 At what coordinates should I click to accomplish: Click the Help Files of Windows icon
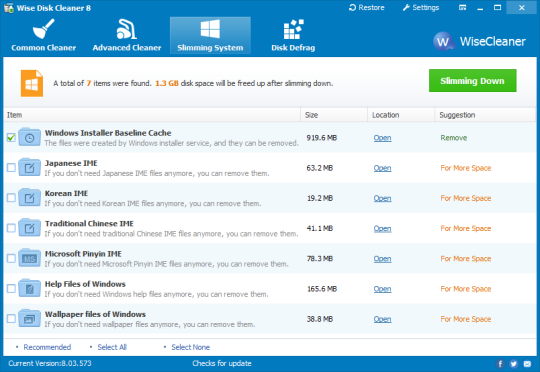tap(29, 288)
